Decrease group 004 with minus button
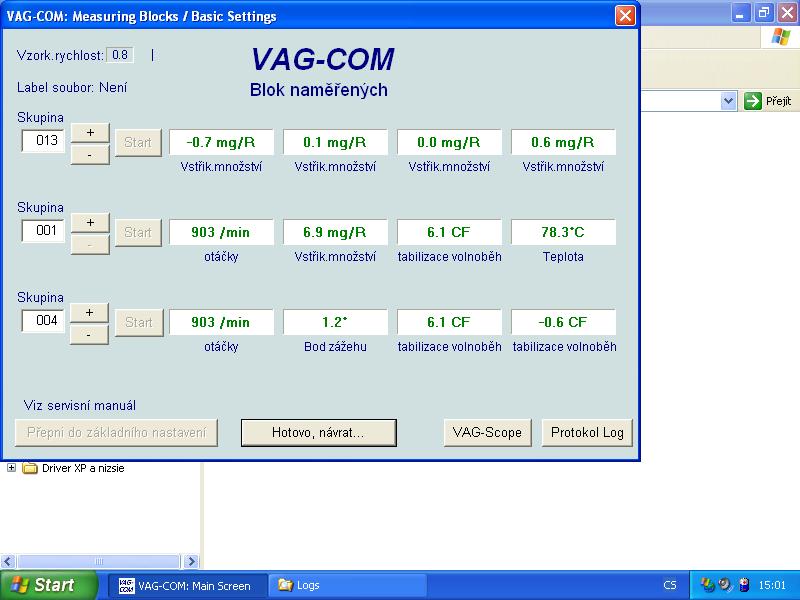800x600 pixels. (x=90, y=335)
